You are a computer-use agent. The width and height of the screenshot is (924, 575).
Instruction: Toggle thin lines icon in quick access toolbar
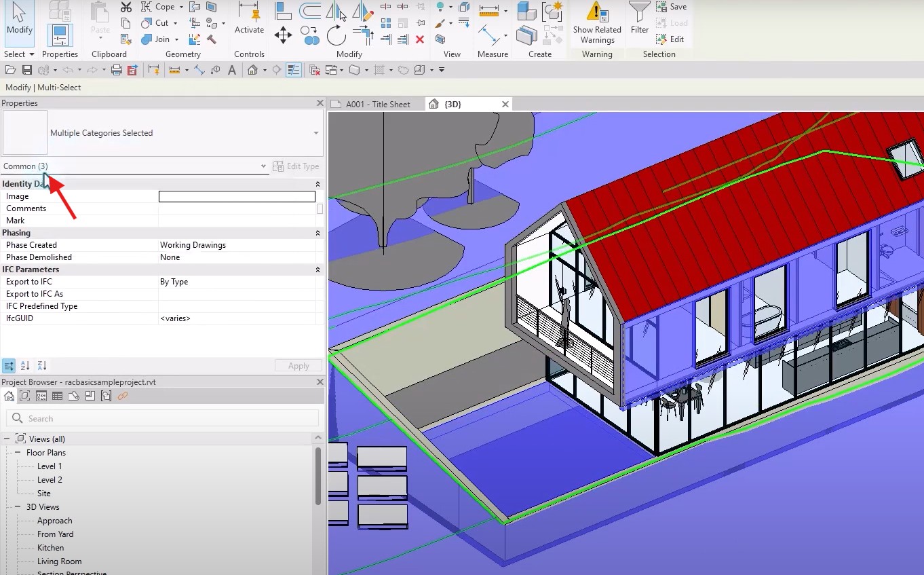tap(294, 70)
